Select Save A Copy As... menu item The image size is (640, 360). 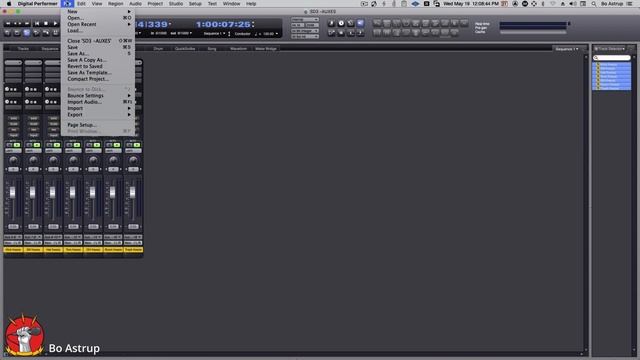click(98, 60)
